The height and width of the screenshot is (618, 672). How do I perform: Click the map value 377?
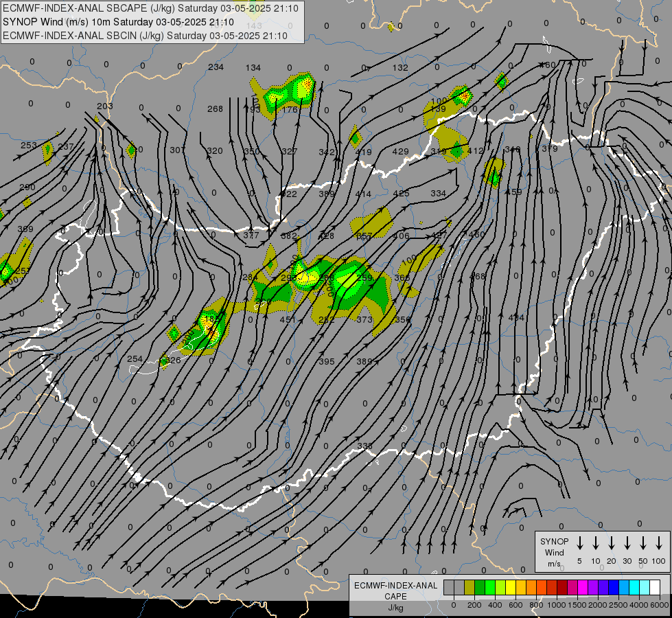(x=251, y=235)
